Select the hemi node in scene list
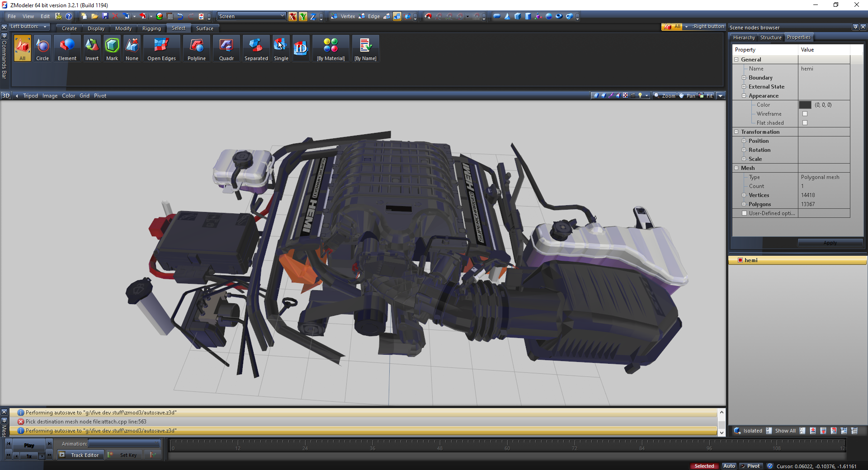Screen dimensions: 868x470 click(x=751, y=260)
